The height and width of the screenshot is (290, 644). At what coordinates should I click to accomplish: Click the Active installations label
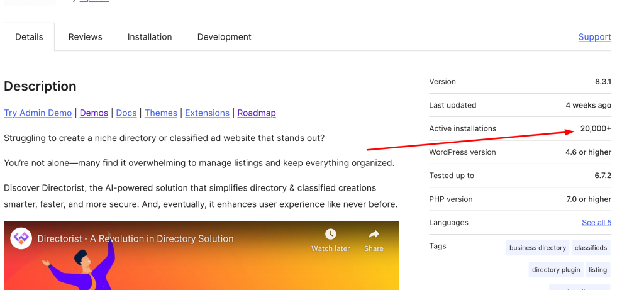click(462, 128)
